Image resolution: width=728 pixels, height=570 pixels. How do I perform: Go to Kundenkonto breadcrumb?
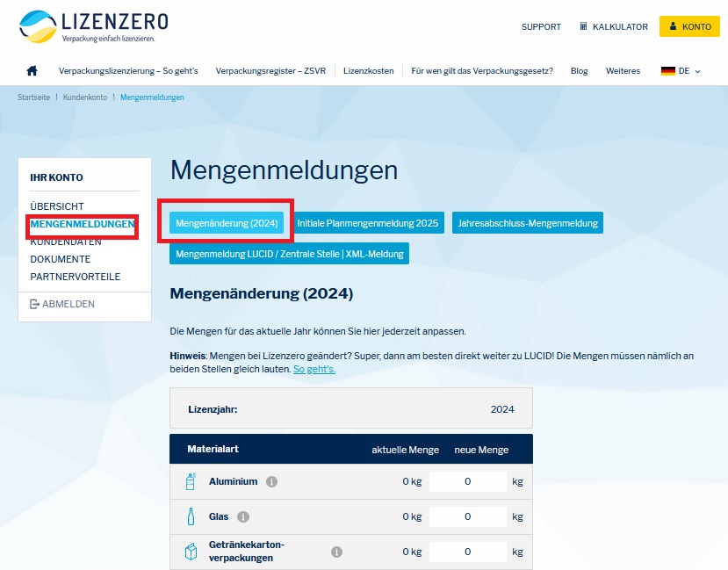pos(85,97)
